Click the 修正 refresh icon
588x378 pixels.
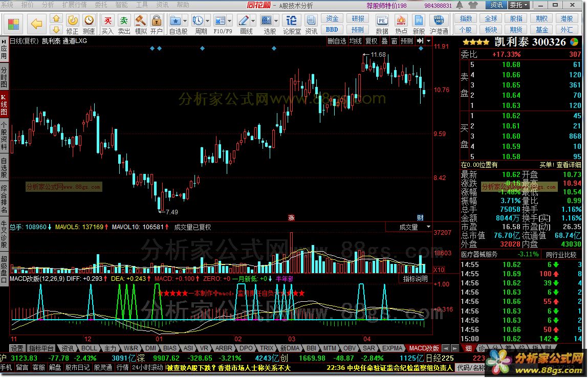click(x=72, y=20)
